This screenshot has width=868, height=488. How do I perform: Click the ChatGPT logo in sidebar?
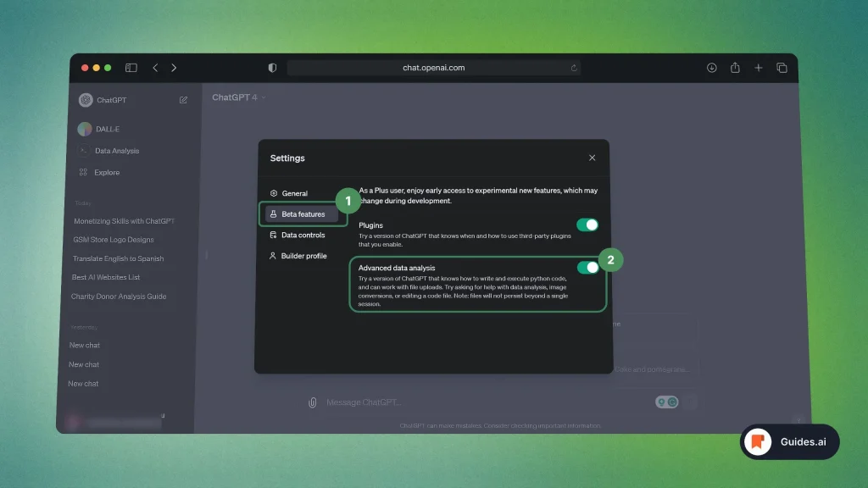point(86,100)
